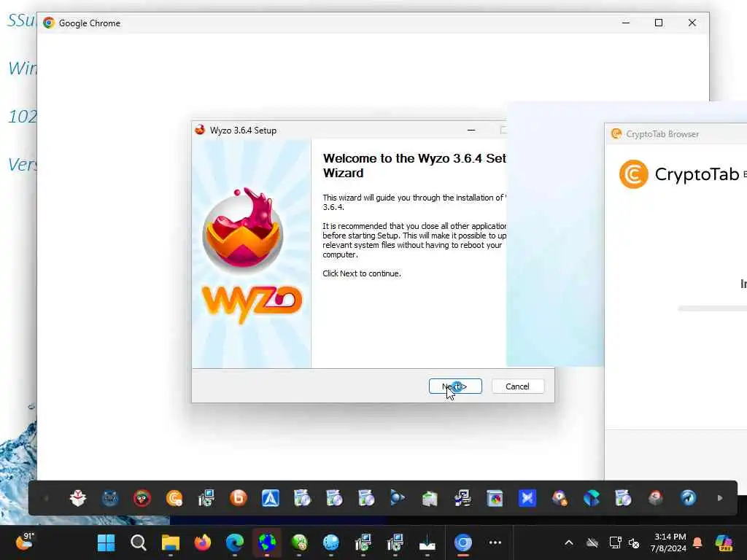This screenshot has width=747, height=560.
Task: Click Next in the Wyzo Setup wizard
Action: pos(455,386)
